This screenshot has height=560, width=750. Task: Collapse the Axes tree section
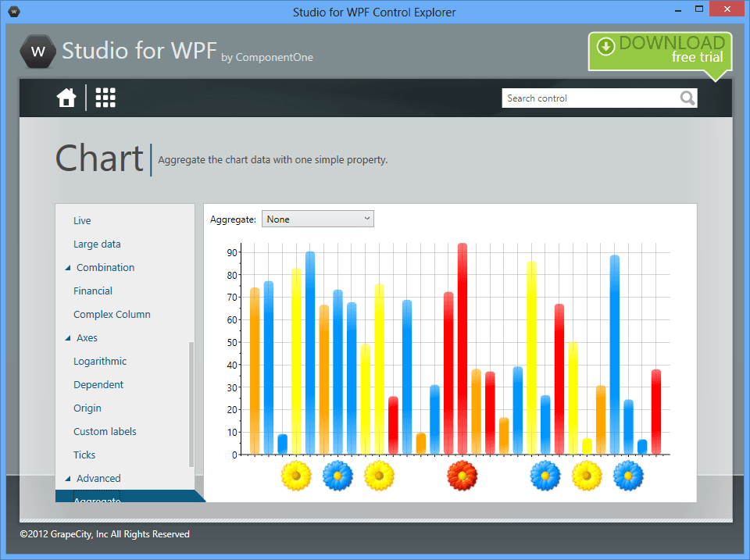68,338
